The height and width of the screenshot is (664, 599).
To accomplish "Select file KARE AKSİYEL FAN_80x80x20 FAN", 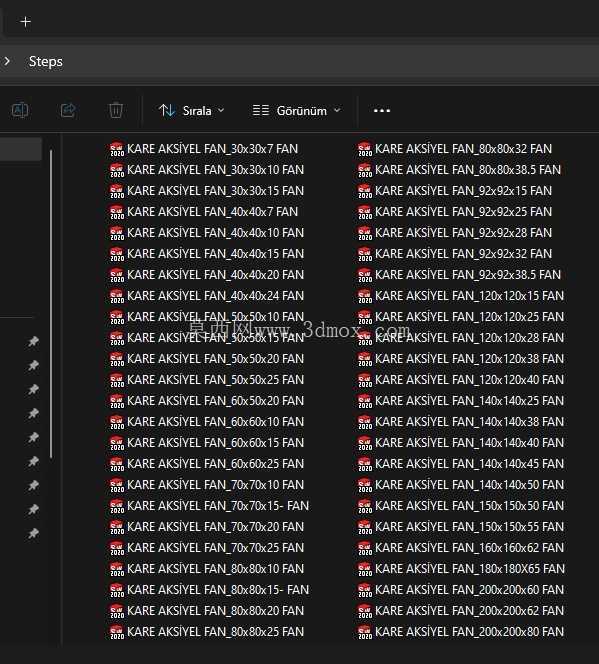I will [207, 611].
